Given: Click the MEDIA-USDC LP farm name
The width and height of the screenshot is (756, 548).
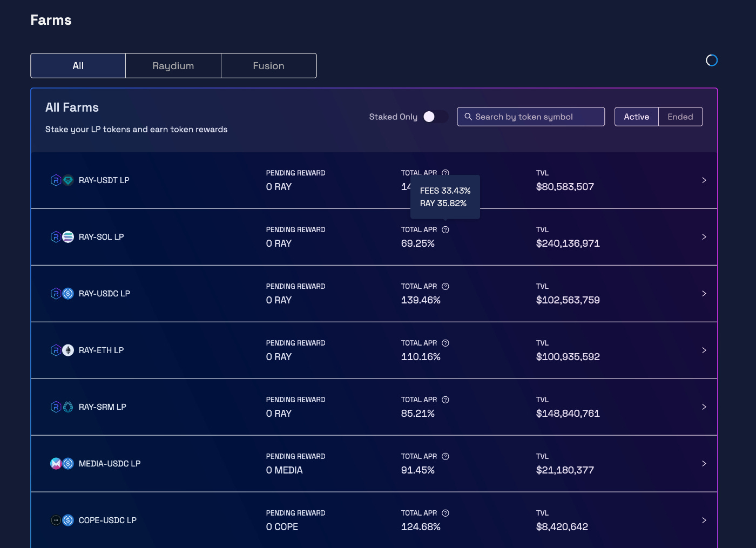Looking at the screenshot, I should coord(110,464).
